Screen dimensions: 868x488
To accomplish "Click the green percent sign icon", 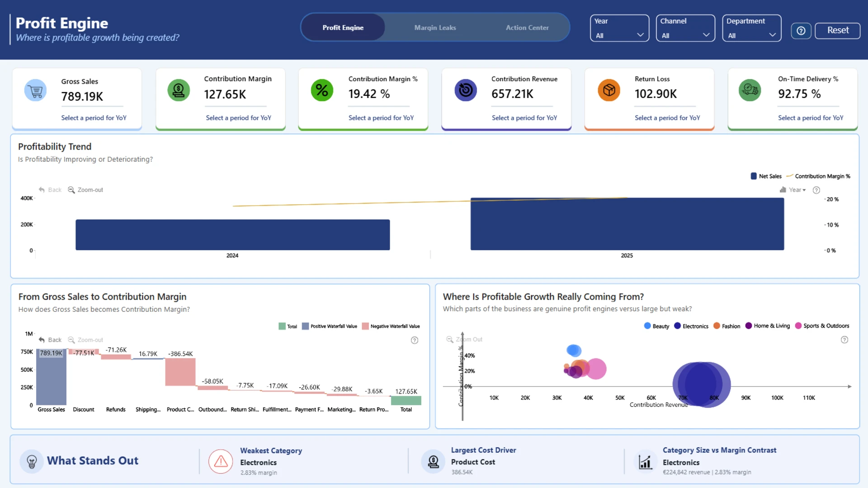I will [322, 90].
